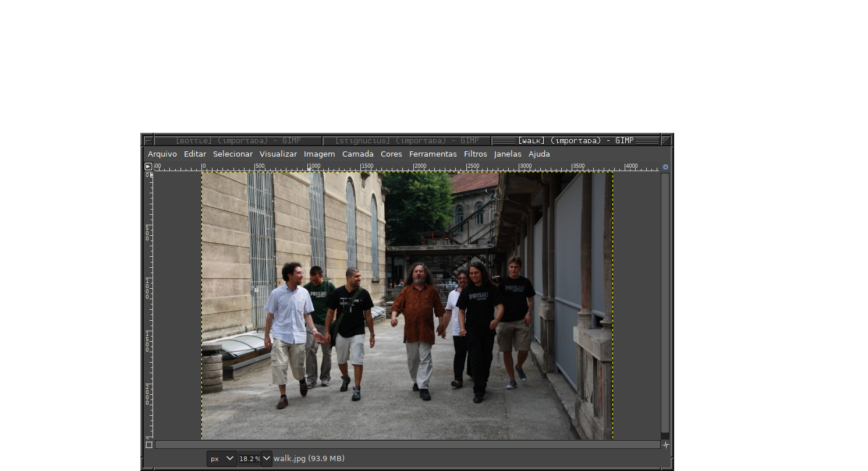This screenshot has height=471, width=868.
Task: Toggle Quick Mask at bottom left corner
Action: pos(149,445)
